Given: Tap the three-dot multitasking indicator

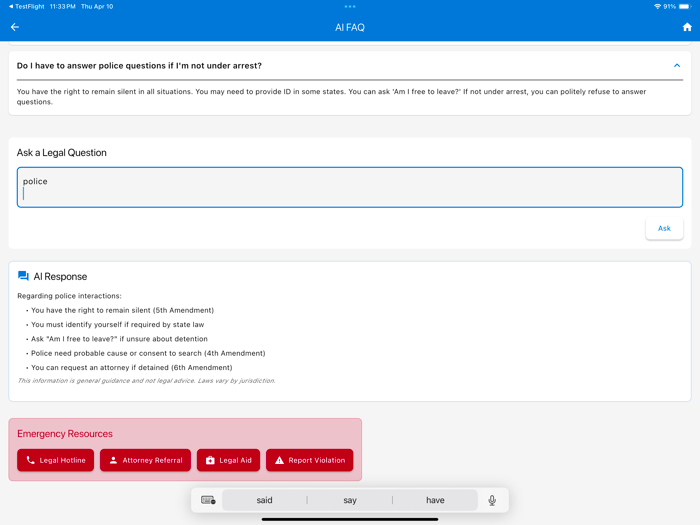Looking at the screenshot, I should click(x=350, y=6).
